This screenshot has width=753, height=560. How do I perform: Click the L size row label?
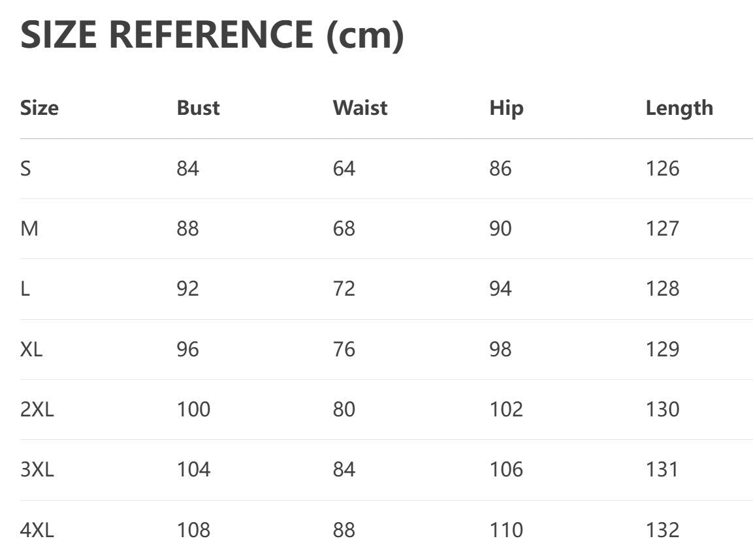tap(25, 288)
